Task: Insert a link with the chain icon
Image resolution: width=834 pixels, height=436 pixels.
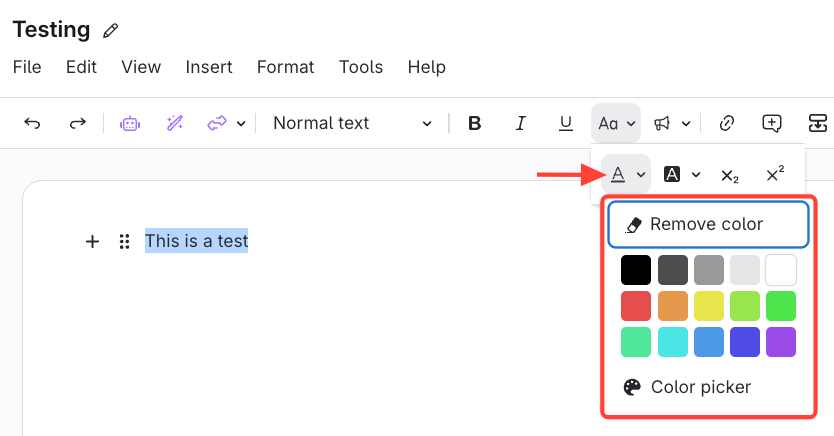Action: [727, 123]
